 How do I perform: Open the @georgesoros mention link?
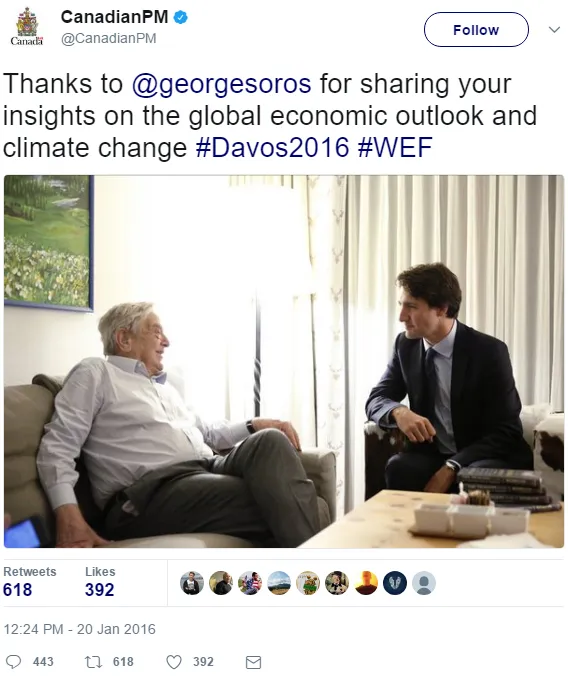click(221, 84)
